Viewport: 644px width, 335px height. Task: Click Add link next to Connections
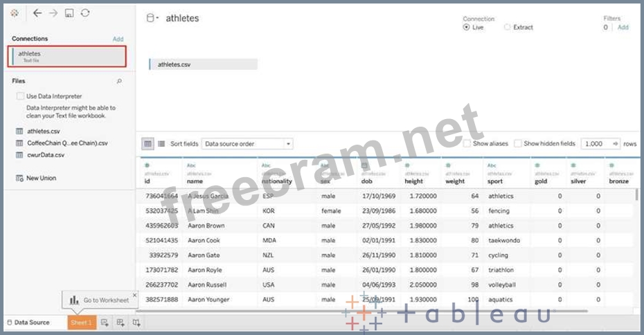click(x=118, y=39)
